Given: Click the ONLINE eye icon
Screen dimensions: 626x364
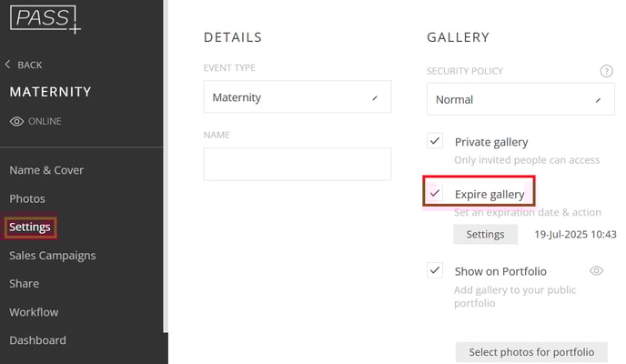Looking at the screenshot, I should [16, 121].
